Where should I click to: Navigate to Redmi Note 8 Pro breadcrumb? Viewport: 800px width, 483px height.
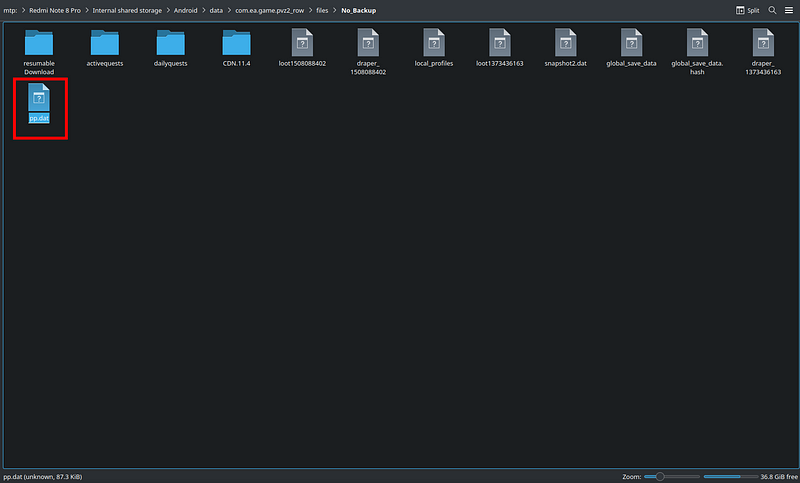click(x=55, y=10)
